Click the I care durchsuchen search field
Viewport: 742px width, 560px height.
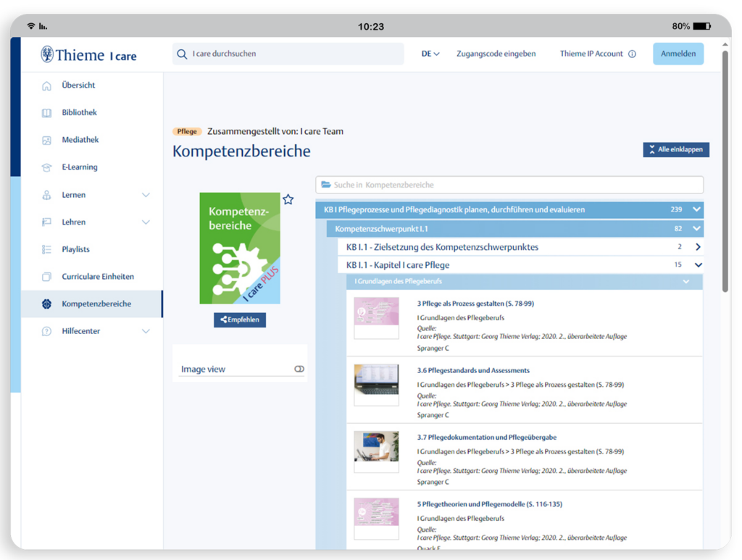coord(290,54)
